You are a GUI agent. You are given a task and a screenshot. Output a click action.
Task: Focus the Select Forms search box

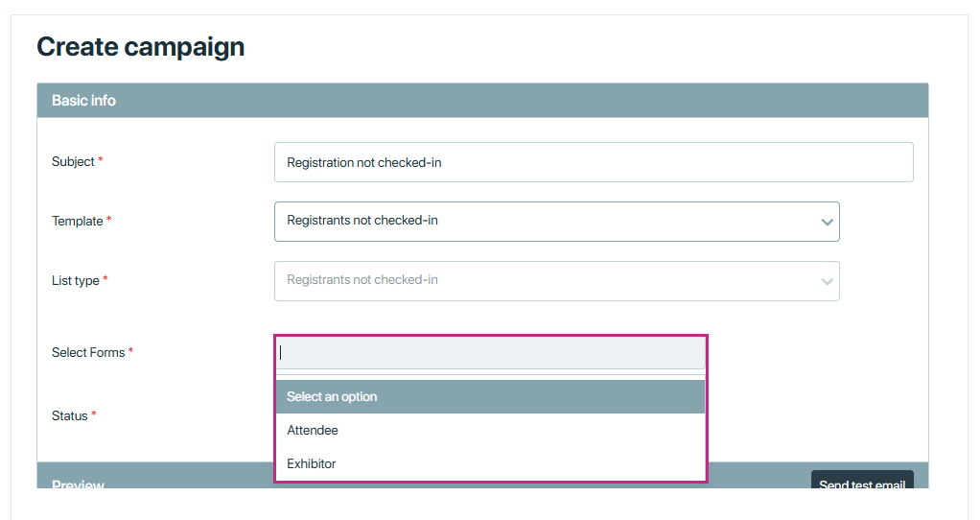pos(491,353)
